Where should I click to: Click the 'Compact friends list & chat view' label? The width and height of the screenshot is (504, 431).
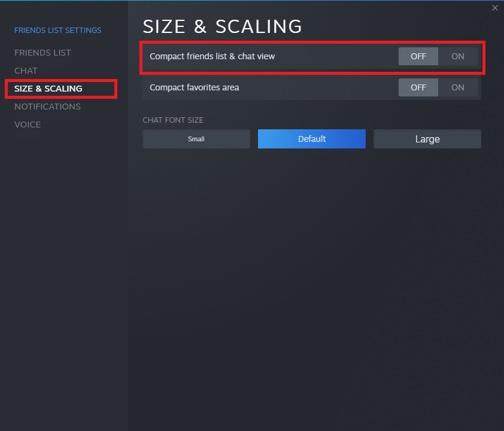(x=212, y=56)
